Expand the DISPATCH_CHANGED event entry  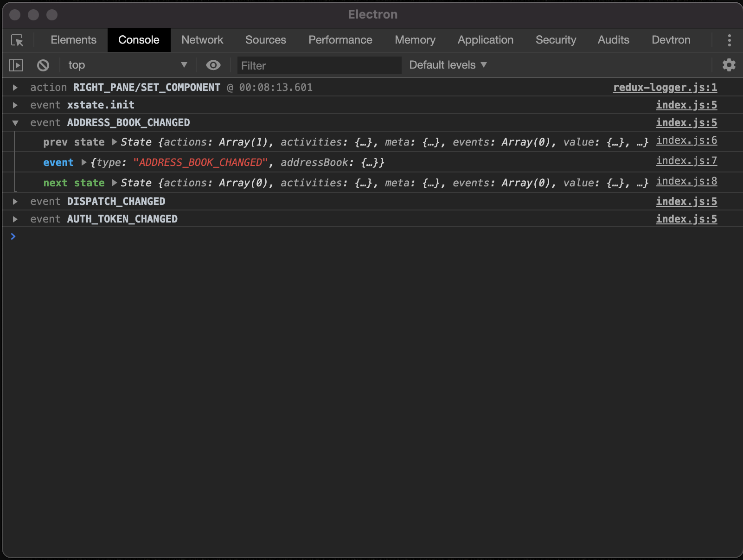click(15, 202)
